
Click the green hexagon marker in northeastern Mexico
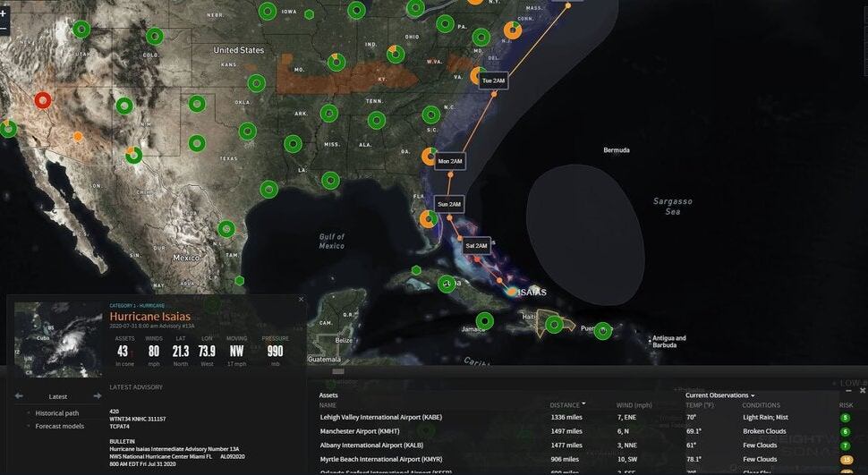[x=239, y=281]
